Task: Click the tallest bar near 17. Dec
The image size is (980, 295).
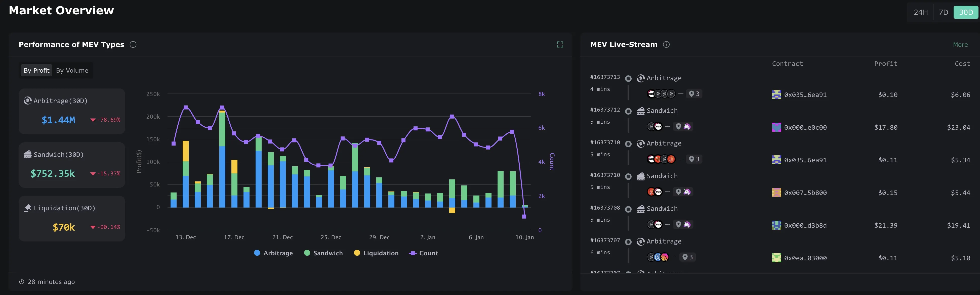Action: pos(222,159)
